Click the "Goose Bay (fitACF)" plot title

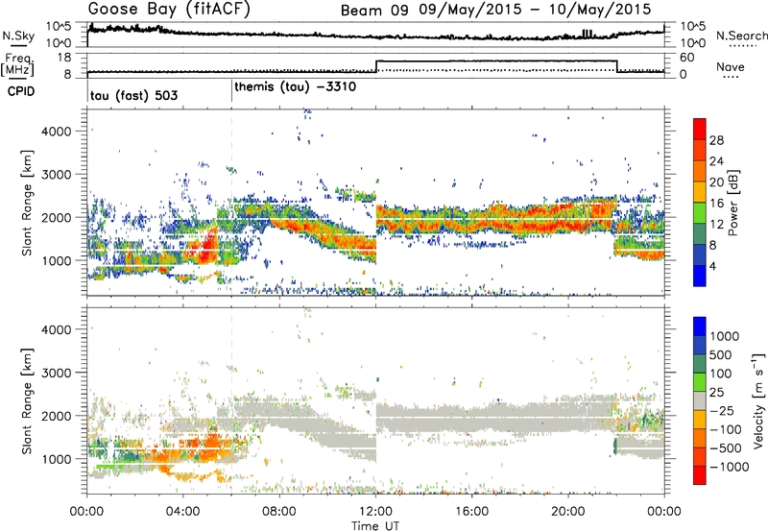tap(169, 10)
